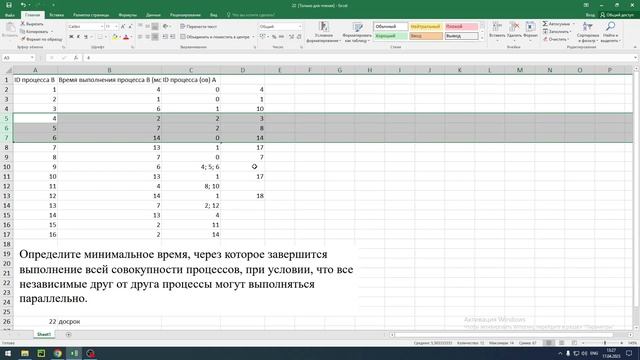Click the insert function fx button
The image size is (640, 360).
[x=76, y=58]
